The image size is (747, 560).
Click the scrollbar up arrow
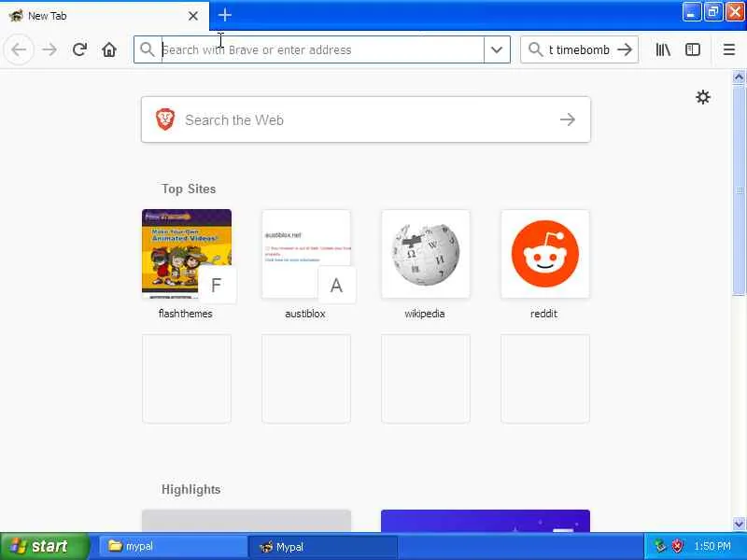coord(739,77)
